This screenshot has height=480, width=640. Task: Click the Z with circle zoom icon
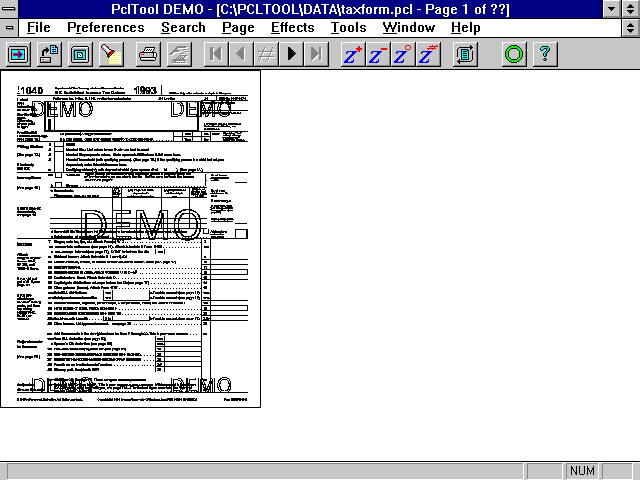click(x=403, y=54)
